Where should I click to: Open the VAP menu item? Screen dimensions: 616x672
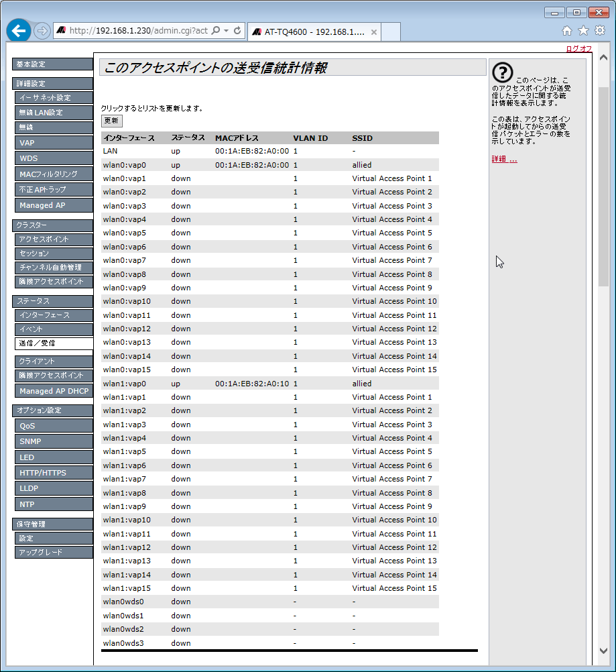[54, 143]
